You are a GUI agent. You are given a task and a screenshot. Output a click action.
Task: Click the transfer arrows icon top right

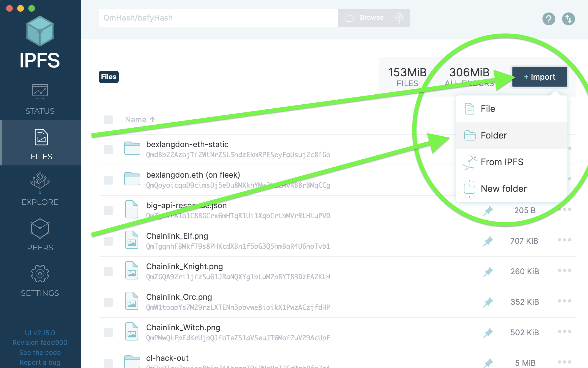(x=568, y=19)
